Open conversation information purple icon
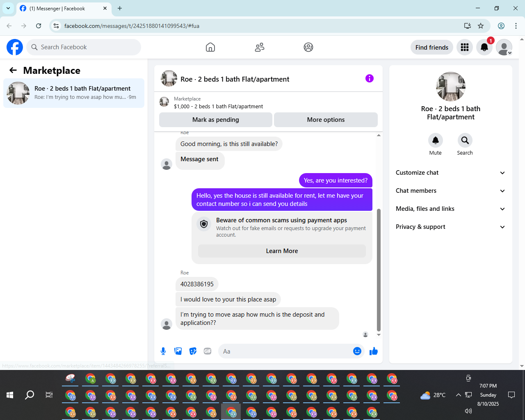525x420 pixels. (x=370, y=78)
